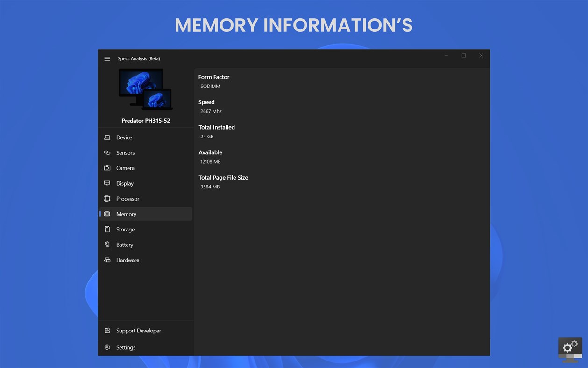
Task: Click the Total Page File Size label
Action: (x=223, y=177)
